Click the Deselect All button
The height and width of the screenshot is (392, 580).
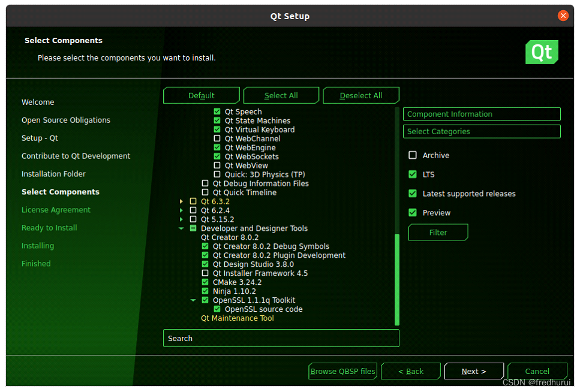(361, 95)
